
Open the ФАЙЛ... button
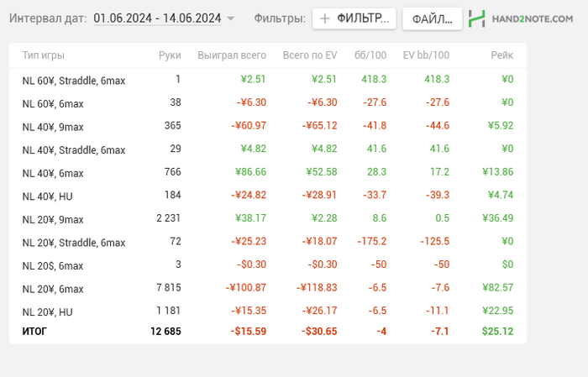[x=432, y=18]
